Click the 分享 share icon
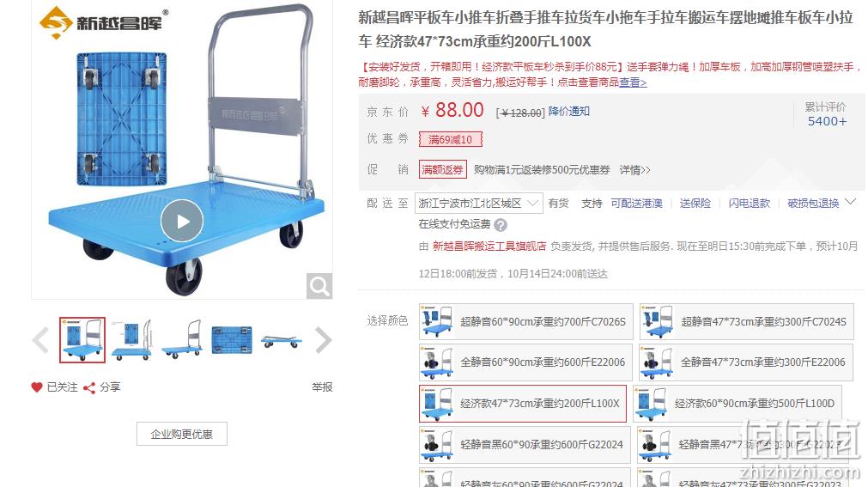868x487 pixels. coord(89,388)
